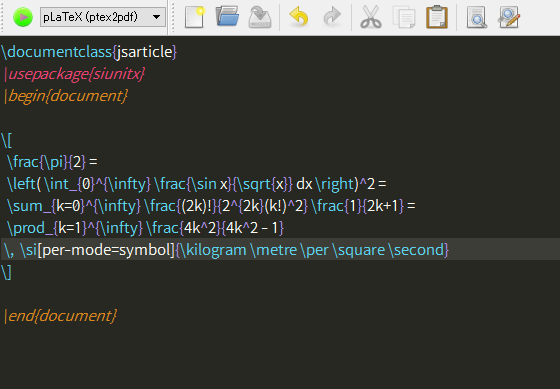Click the \documentclass{jsarticle} line
Image resolution: width=560 pixels, height=389 pixels.
pos(89,52)
